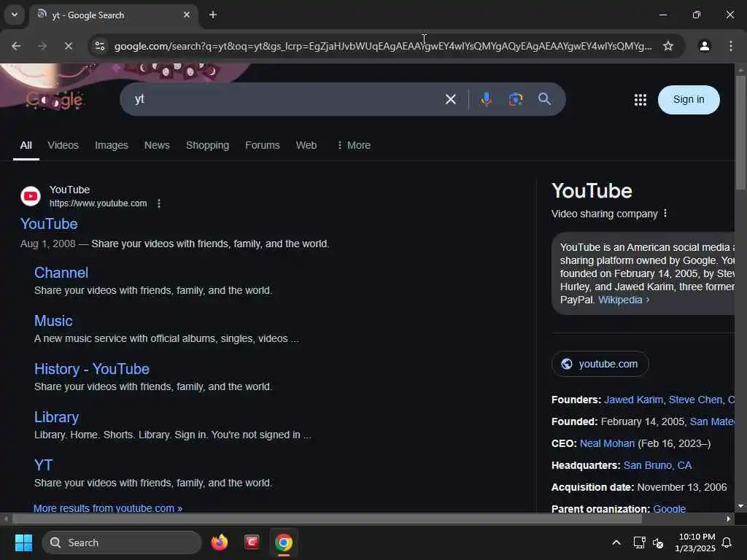747x560 pixels.
Task: Open options menu beside youtube.com URL
Action: pos(158,203)
